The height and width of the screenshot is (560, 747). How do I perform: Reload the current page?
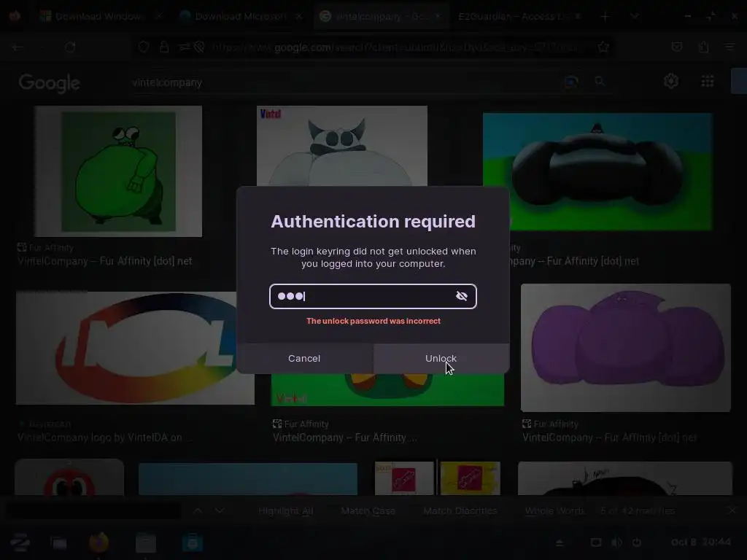(x=70, y=47)
